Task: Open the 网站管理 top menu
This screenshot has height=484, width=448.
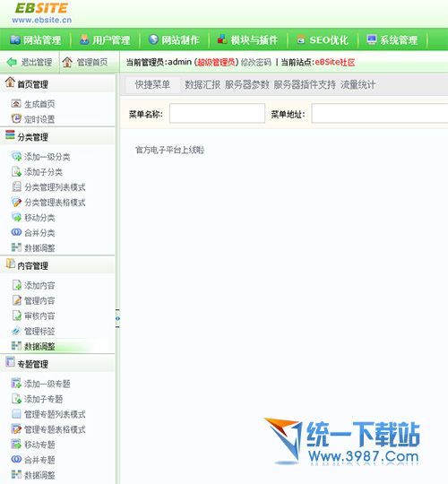Action: click(36, 39)
